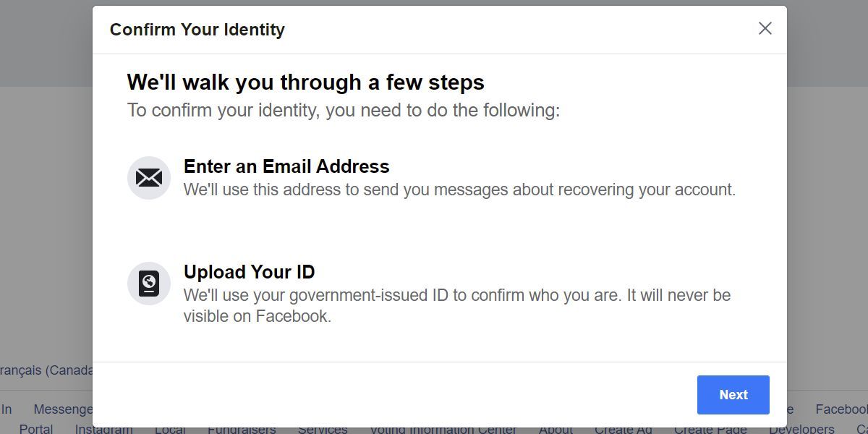Screen dimensions: 868x434
Task: Open the Create Ad footer link
Action: 624,430
